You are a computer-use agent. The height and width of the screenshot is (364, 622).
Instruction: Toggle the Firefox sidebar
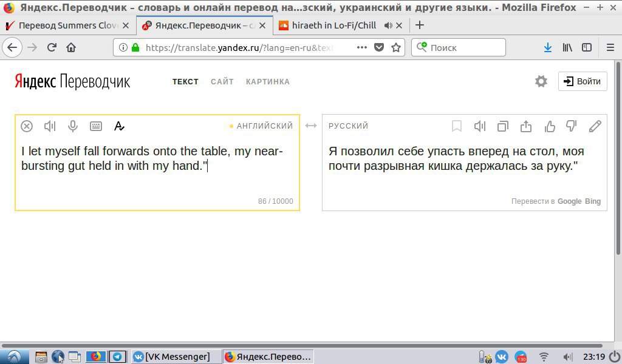(587, 47)
